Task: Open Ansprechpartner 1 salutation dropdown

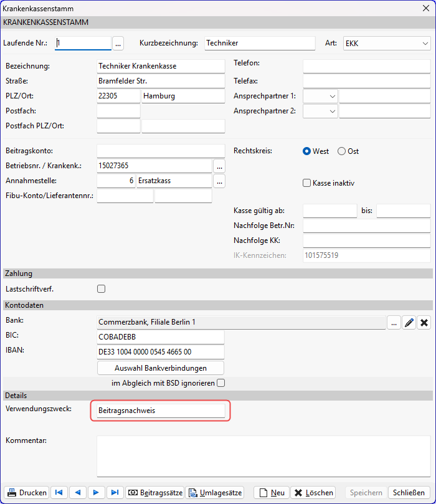Action: tap(320, 96)
